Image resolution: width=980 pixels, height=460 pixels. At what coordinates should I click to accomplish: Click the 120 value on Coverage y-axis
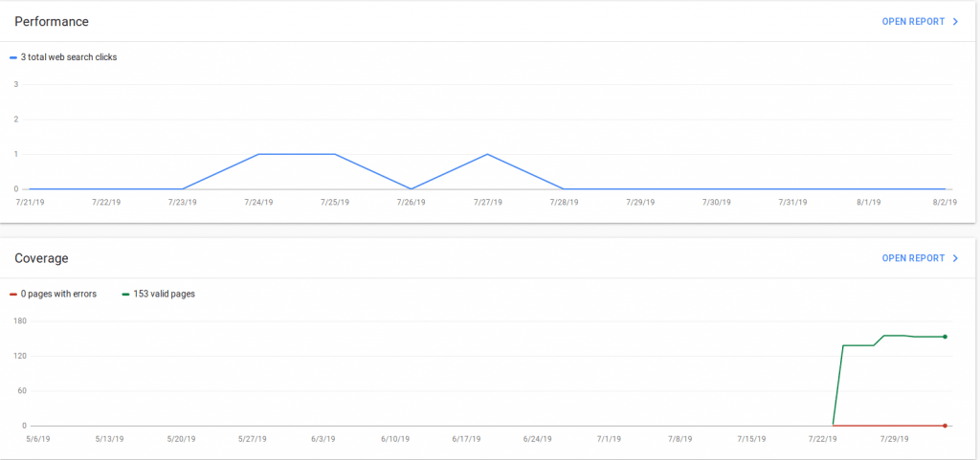pos(21,357)
